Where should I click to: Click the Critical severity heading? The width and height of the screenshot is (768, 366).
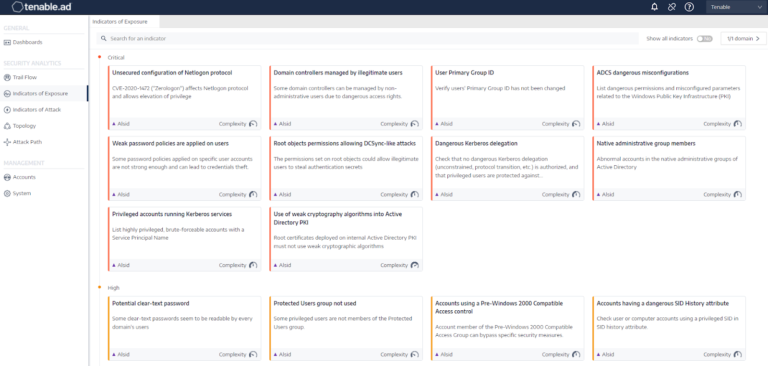[x=116, y=57]
